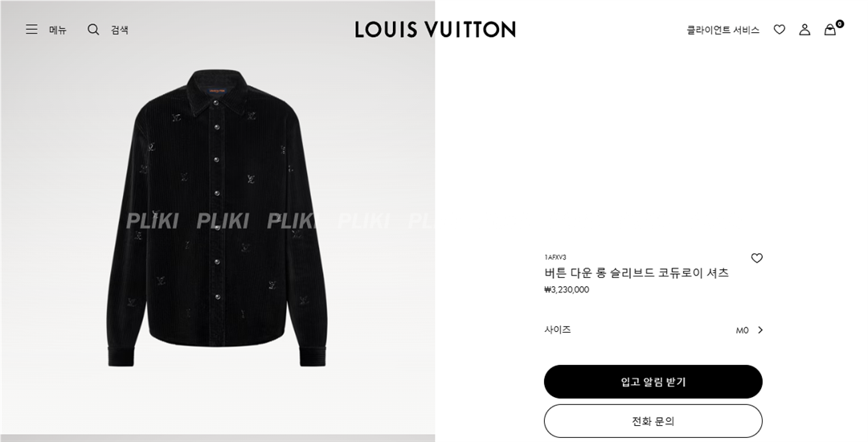
Task: Open the black corduroy shirt product image
Action: tap(217, 218)
